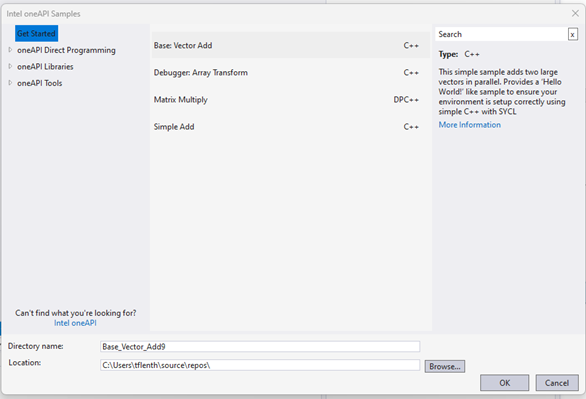Expand the oneAPI Direct Programming node
586x399 pixels.
[x=10, y=50]
